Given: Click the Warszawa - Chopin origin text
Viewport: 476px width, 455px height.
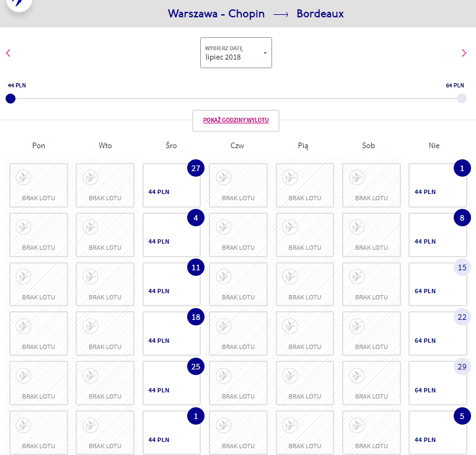Looking at the screenshot, I should point(216,14).
